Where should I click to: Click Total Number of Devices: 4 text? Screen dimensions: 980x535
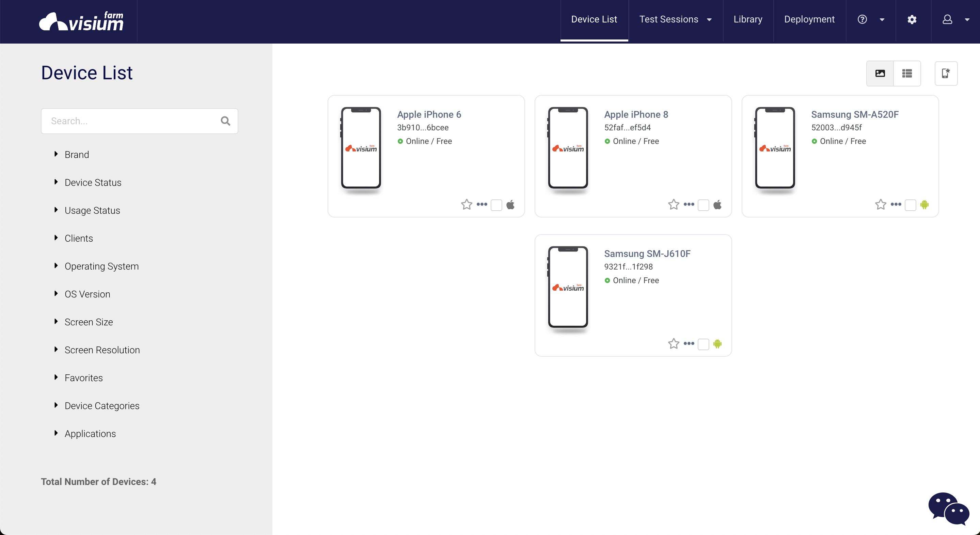[x=98, y=481]
